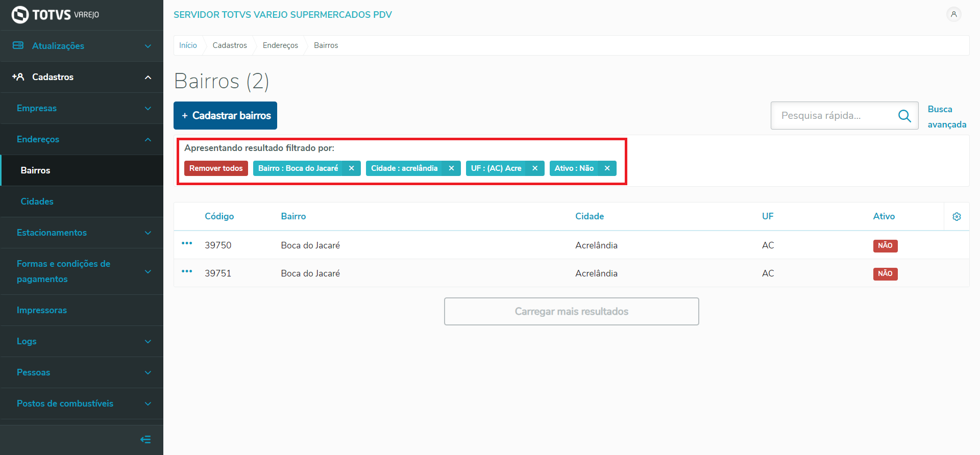Click the quick search magnifier icon

pyautogui.click(x=904, y=116)
